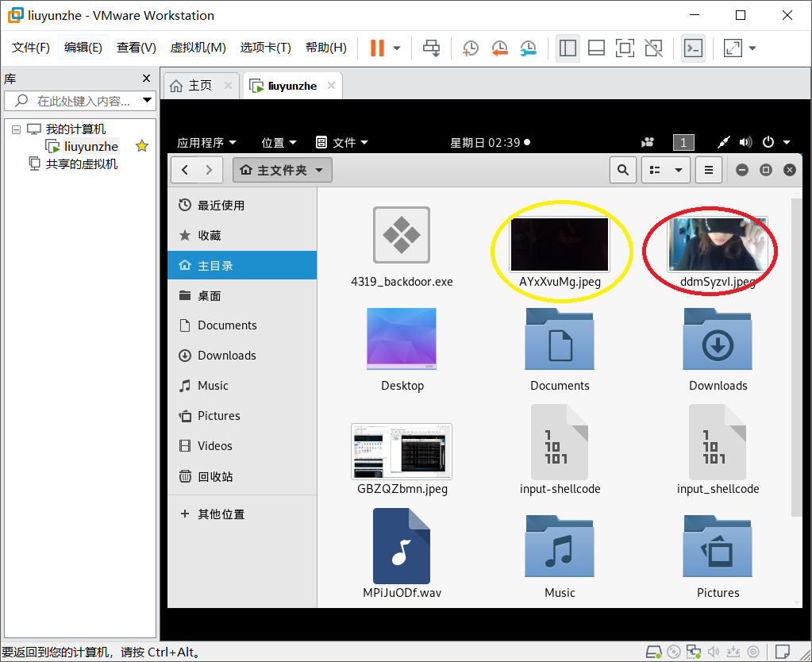Go back in the file manager
This screenshot has width=812, height=662.
click(x=185, y=170)
